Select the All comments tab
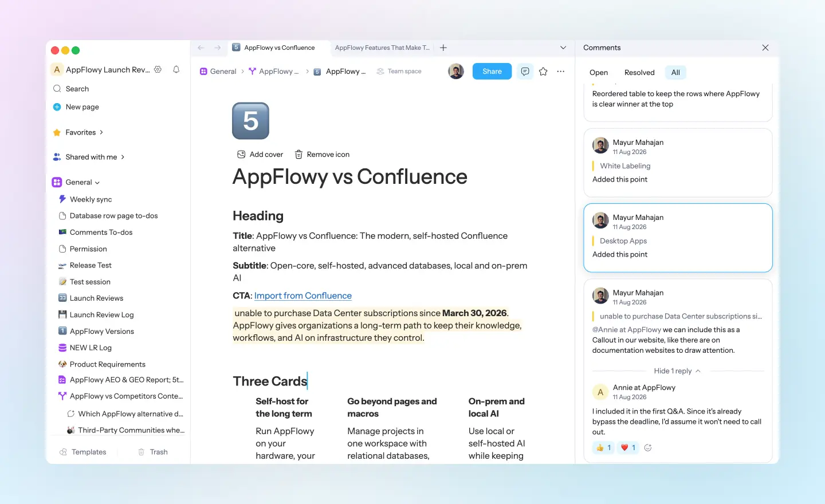Screen dimensions: 825x504 [676, 73]
